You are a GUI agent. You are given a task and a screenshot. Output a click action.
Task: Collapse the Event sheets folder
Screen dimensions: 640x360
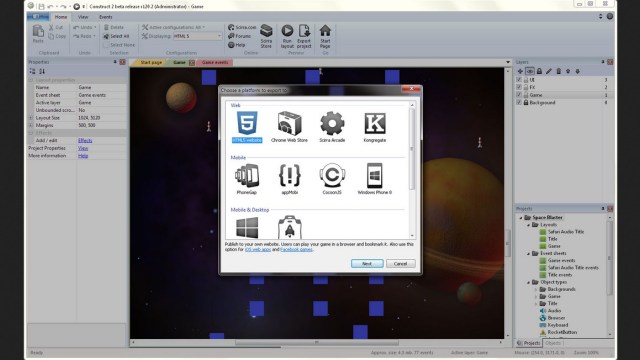point(529,253)
